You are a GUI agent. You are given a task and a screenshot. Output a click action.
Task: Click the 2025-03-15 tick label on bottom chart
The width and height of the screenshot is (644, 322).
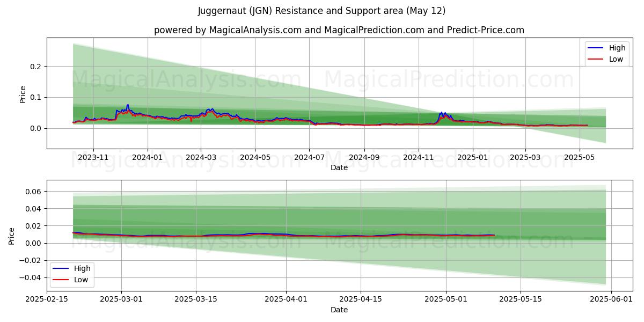point(196,300)
